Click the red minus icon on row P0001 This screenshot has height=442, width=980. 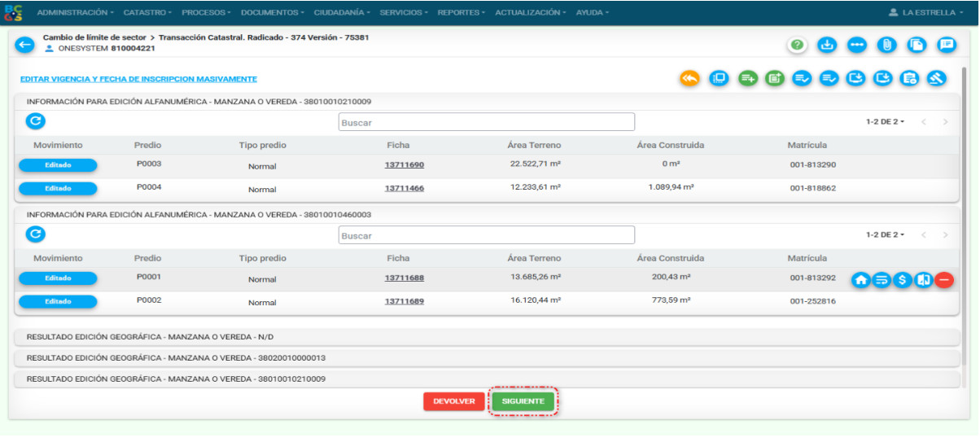click(944, 280)
